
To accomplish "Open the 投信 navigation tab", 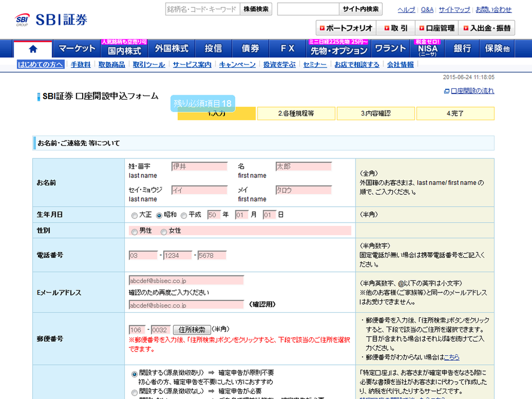I will tap(213, 49).
